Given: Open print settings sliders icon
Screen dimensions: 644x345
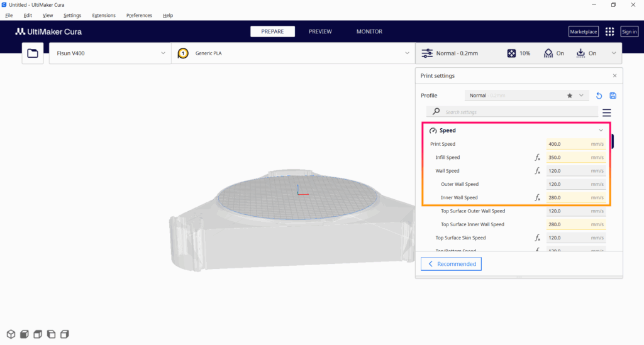Looking at the screenshot, I should tap(427, 53).
